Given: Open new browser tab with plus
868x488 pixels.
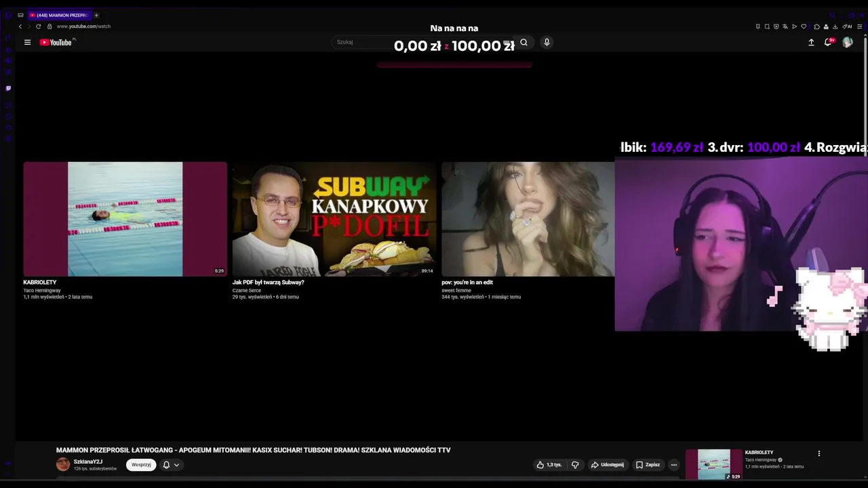Looking at the screenshot, I should click(x=96, y=15).
